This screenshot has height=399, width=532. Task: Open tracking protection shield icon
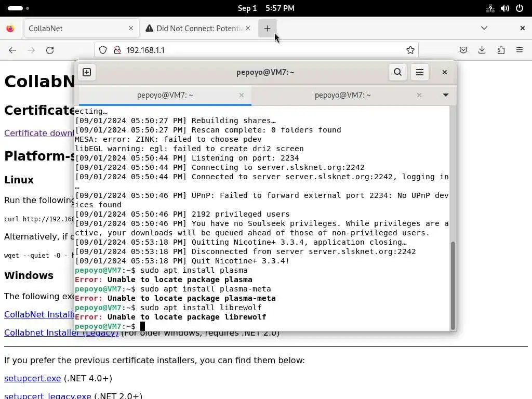(103, 50)
